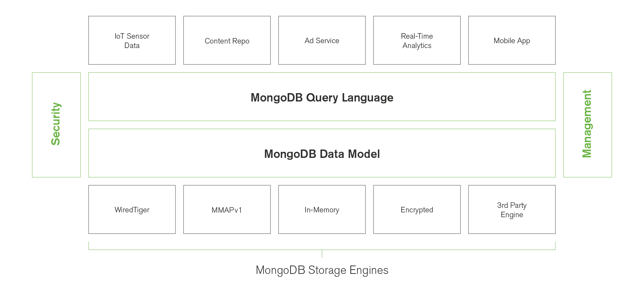Select the 3rd Party Engine box
The height and width of the screenshot is (290, 644).
(x=512, y=209)
